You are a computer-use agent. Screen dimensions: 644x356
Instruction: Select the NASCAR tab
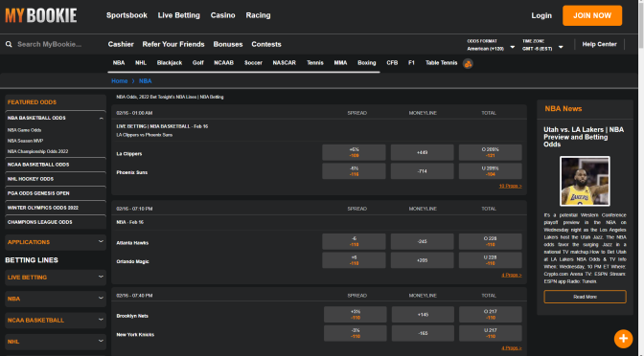(x=284, y=63)
